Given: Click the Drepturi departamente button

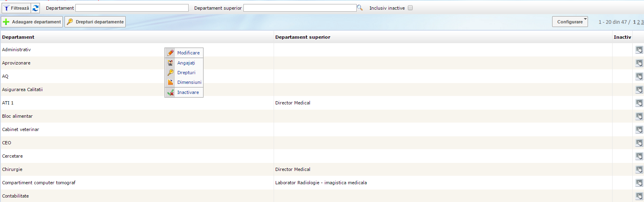Looking at the screenshot, I should (95, 22).
